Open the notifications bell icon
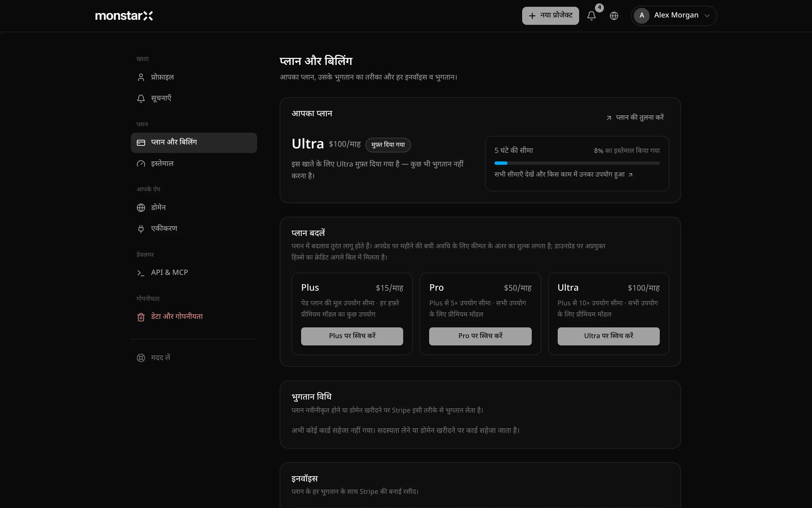The height and width of the screenshot is (508, 812). 591,16
